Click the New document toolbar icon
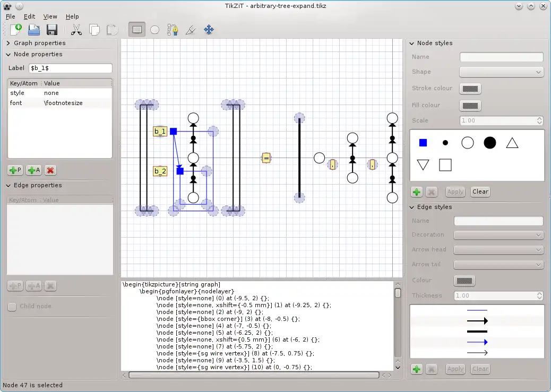 16,30
